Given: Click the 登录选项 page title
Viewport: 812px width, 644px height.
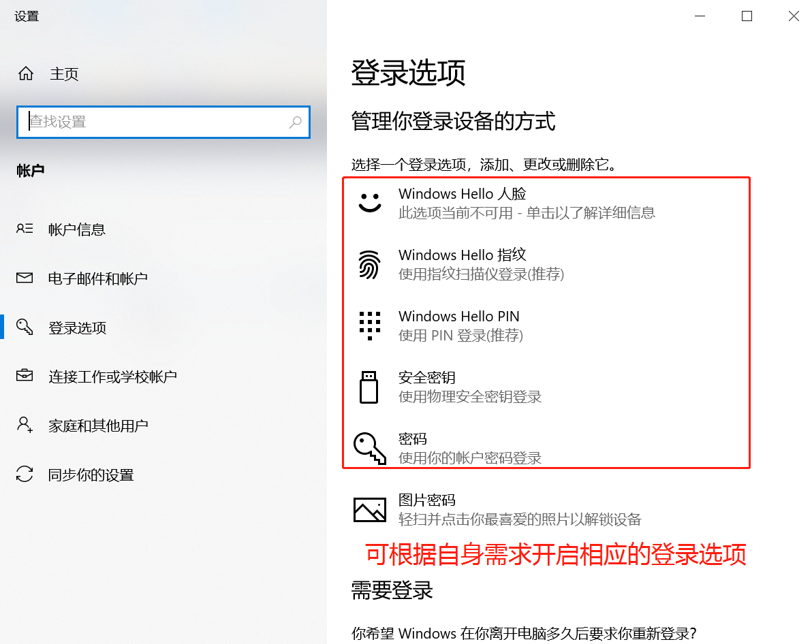Looking at the screenshot, I should [409, 72].
